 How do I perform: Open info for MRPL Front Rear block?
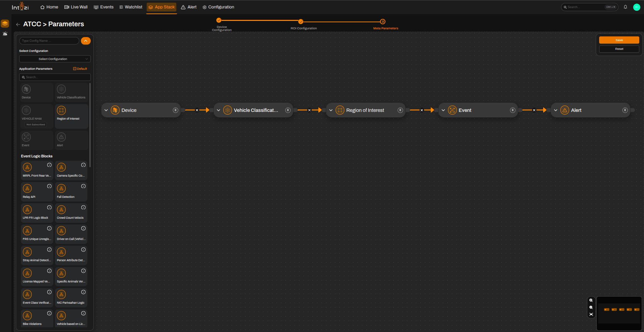pyautogui.click(x=49, y=165)
